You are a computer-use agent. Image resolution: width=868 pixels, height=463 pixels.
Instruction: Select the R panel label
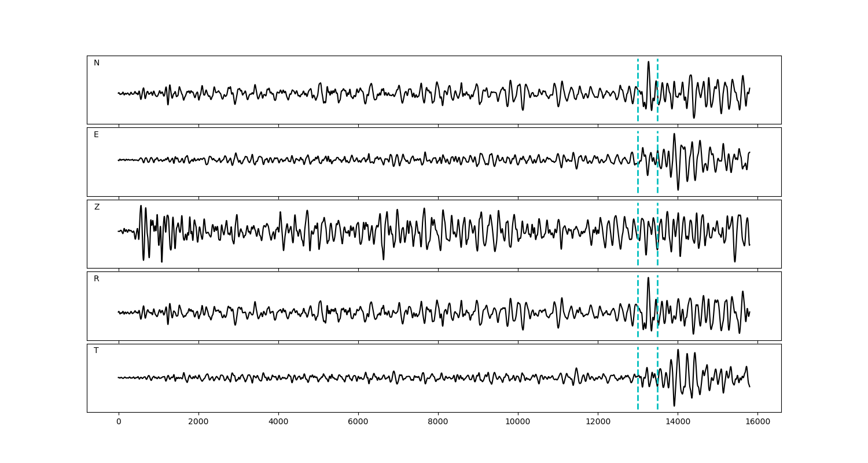pos(97,279)
